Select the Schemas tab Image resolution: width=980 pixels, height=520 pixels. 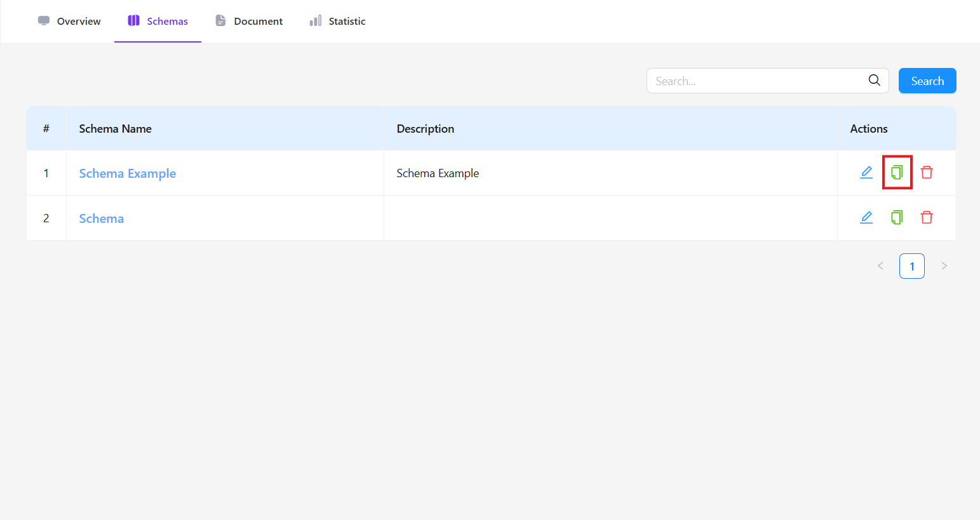coord(158,21)
